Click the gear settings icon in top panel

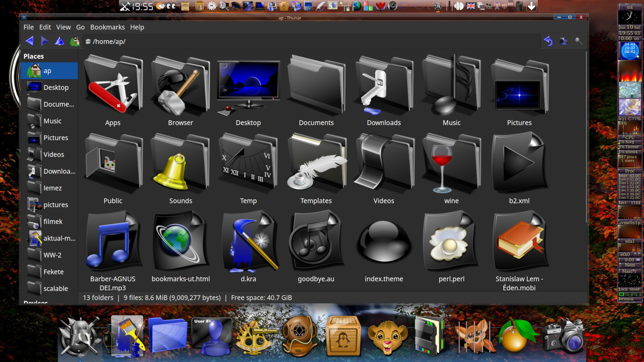point(212,6)
